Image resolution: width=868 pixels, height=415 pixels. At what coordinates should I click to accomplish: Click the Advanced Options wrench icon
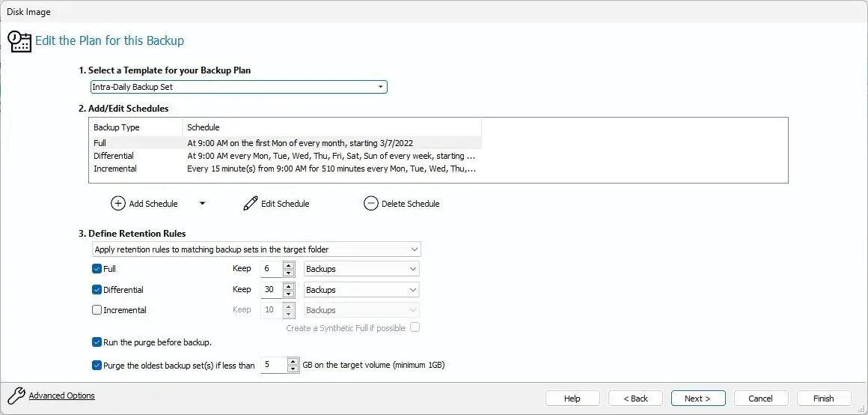click(16, 396)
